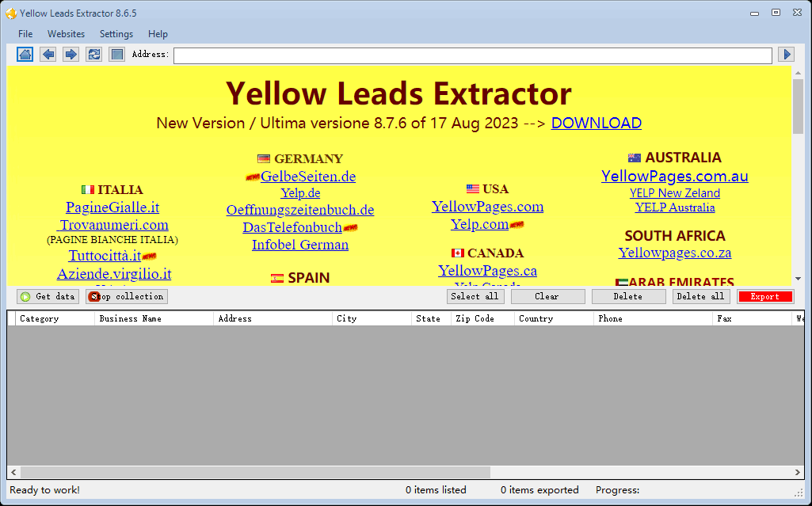Image resolution: width=812 pixels, height=506 pixels.
Task: Open the File menu
Action: [x=25, y=34]
